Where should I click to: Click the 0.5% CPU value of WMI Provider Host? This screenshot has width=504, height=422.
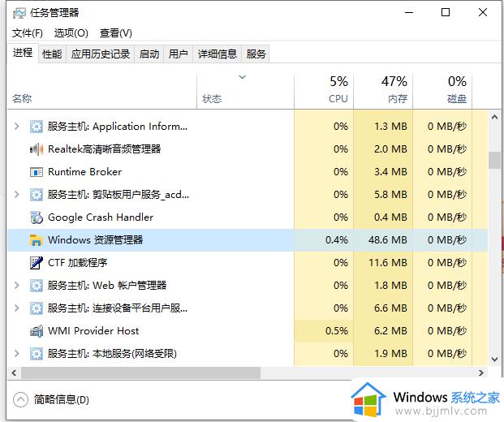click(x=337, y=331)
